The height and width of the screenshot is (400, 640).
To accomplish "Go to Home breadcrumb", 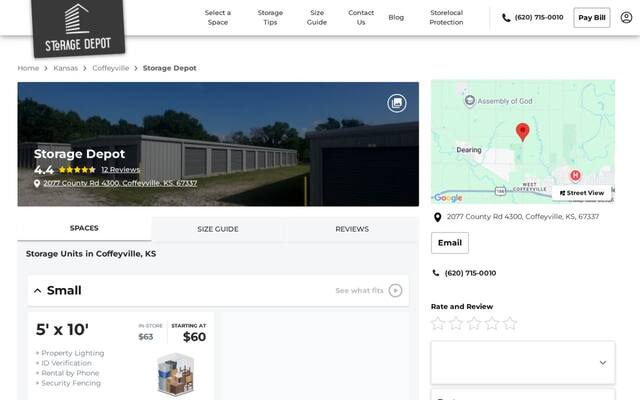I will 28,68.
